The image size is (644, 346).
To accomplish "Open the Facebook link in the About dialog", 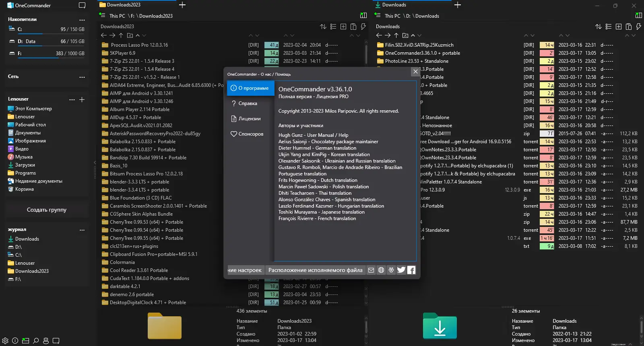I will [411, 270].
